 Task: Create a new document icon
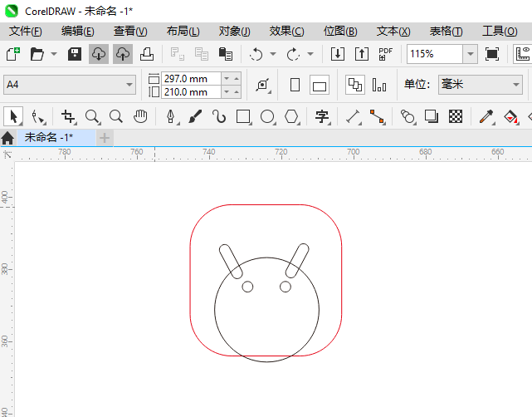13,54
